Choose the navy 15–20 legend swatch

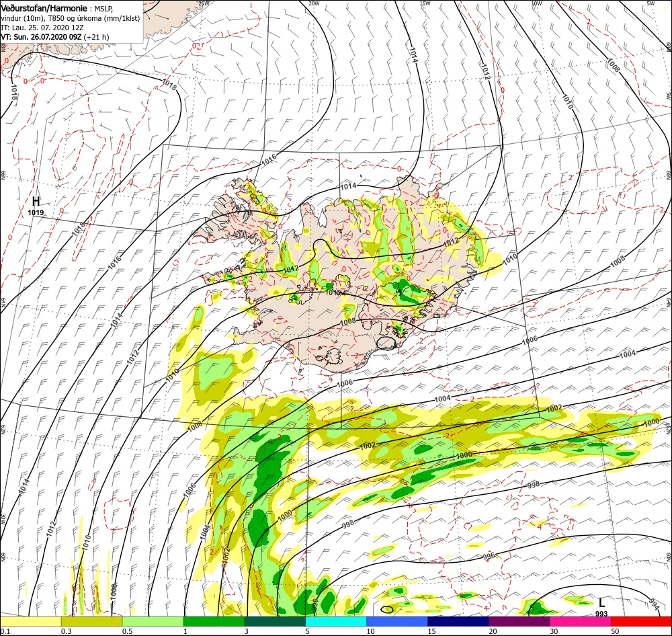coord(458,621)
